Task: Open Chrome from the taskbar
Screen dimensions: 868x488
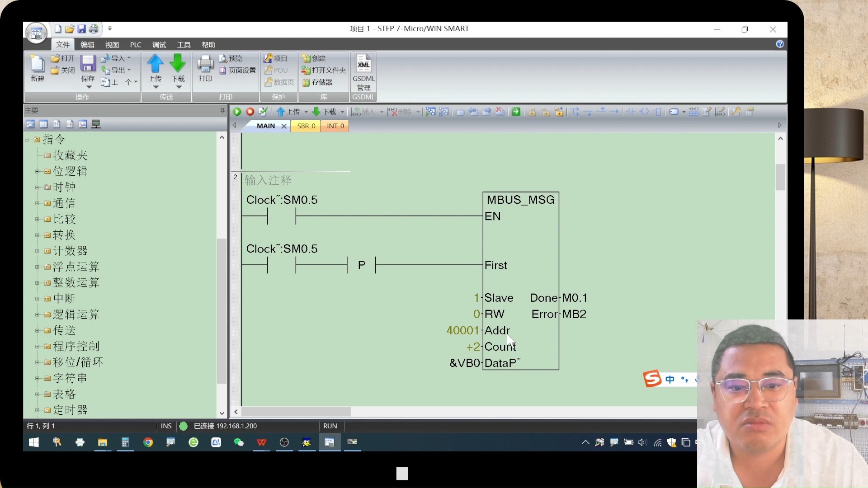Action: 148,442
